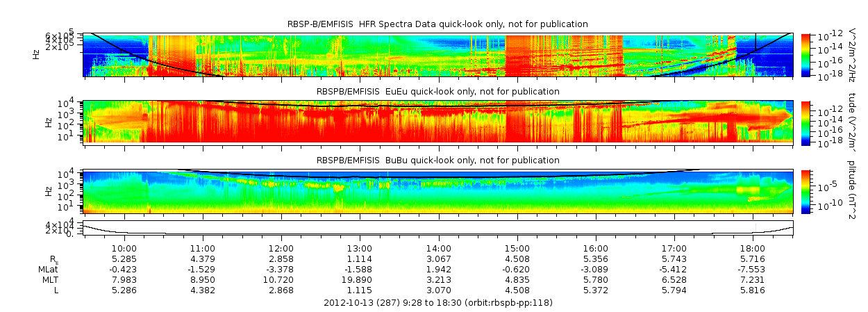Click the EuEu quick-look plot title

437,92
